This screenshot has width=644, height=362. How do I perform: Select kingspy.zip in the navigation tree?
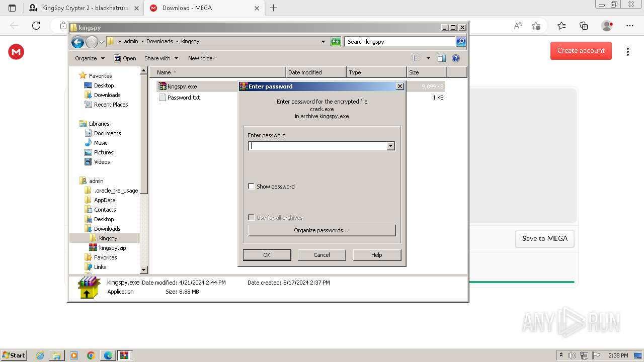coord(112,248)
